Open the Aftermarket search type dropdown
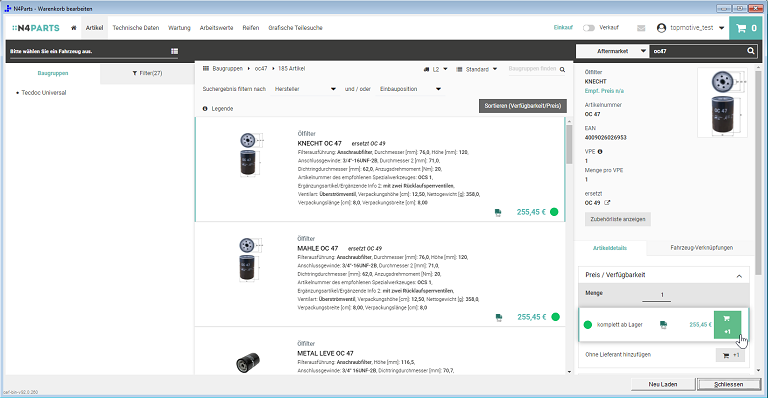This screenshot has width=768, height=398. (612, 51)
